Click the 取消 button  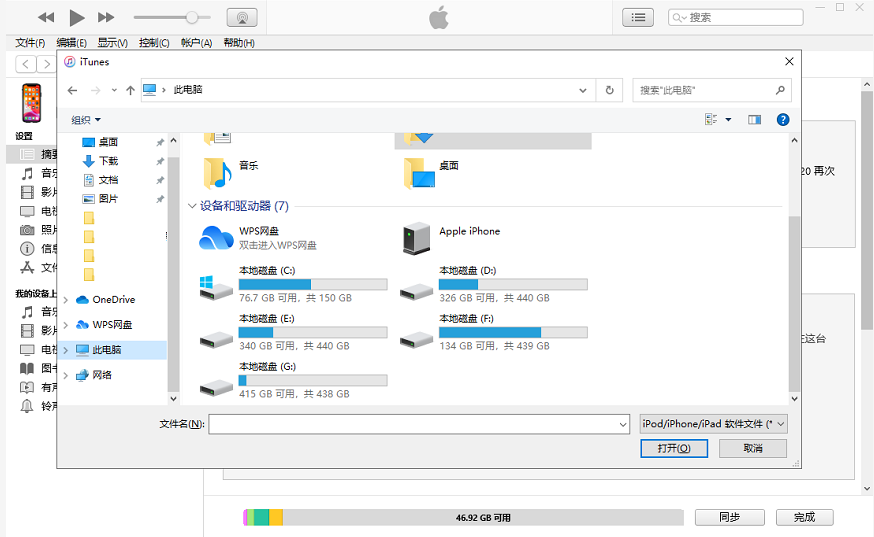(x=753, y=449)
